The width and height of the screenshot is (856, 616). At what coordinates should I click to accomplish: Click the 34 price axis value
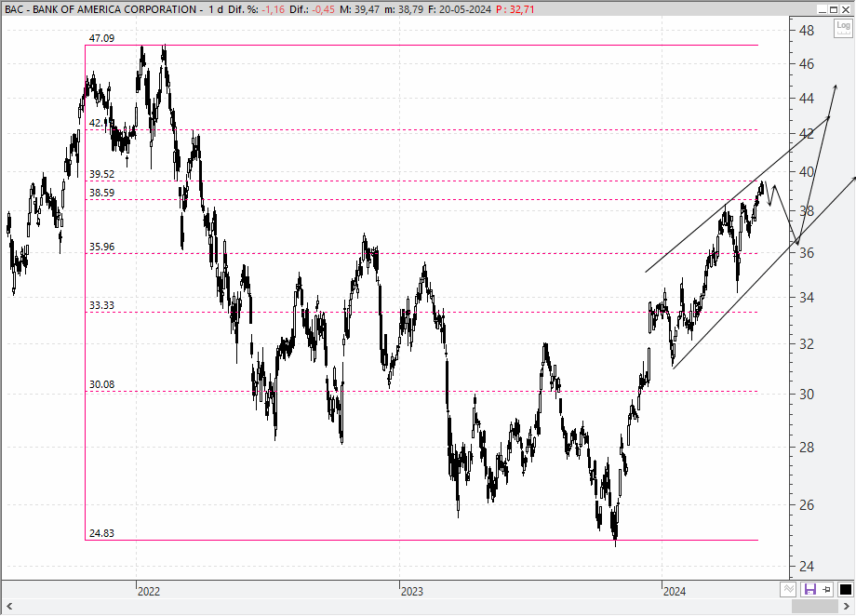(x=807, y=298)
